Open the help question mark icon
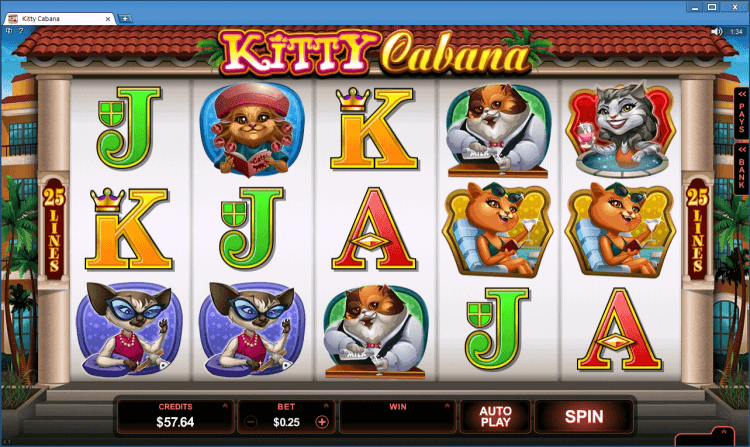The height and width of the screenshot is (447, 750). 21,31
